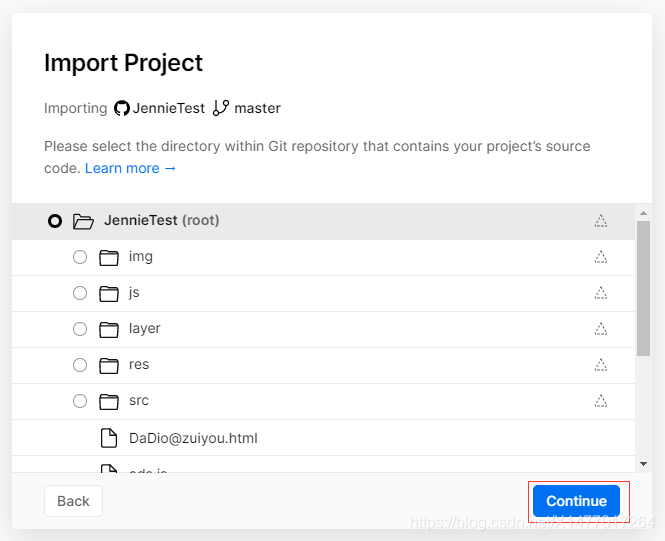Click the framework triangle icon in img row
Screen dimensions: 665x541
601,257
